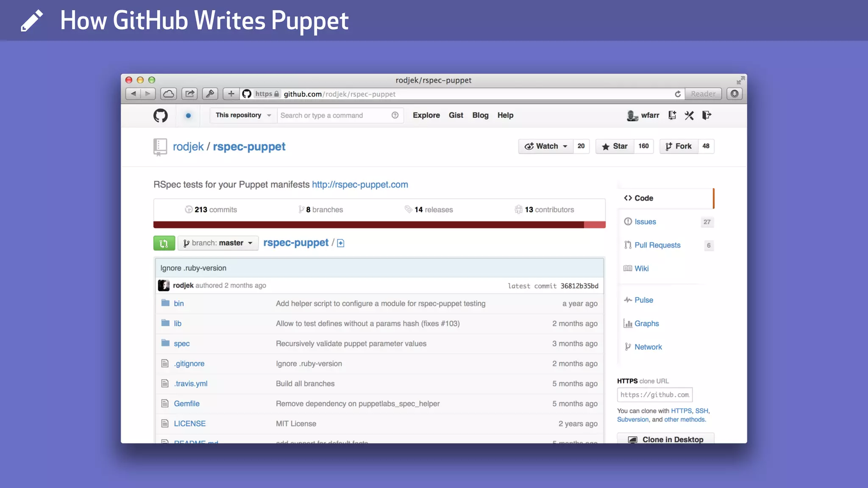Open Help in the navigation

point(505,115)
